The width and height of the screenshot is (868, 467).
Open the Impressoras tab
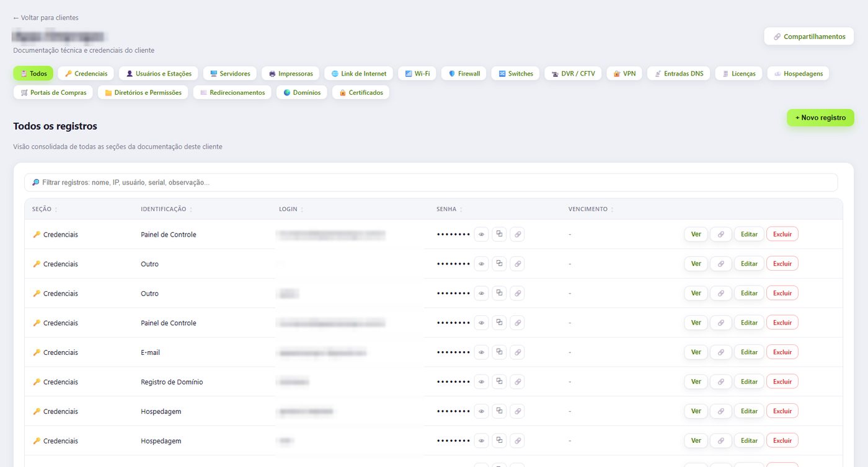tap(291, 74)
